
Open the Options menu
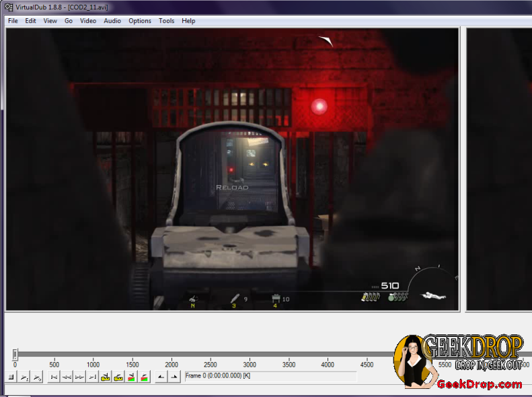[140, 21]
